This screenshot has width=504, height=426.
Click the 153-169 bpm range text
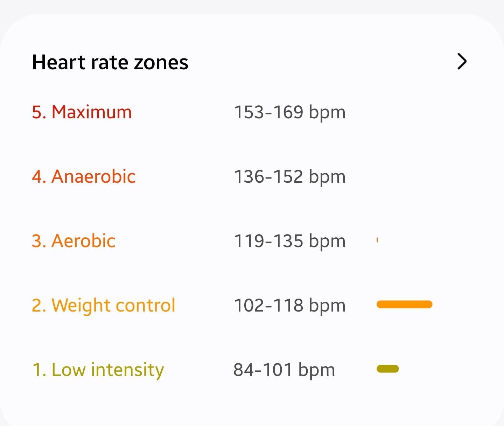pyautogui.click(x=289, y=112)
